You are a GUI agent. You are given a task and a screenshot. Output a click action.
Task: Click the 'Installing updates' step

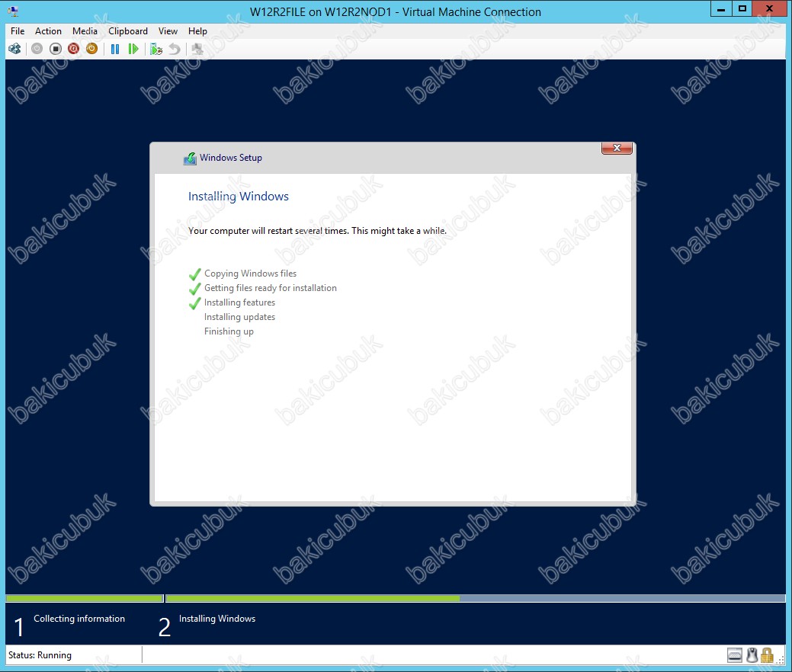[239, 317]
